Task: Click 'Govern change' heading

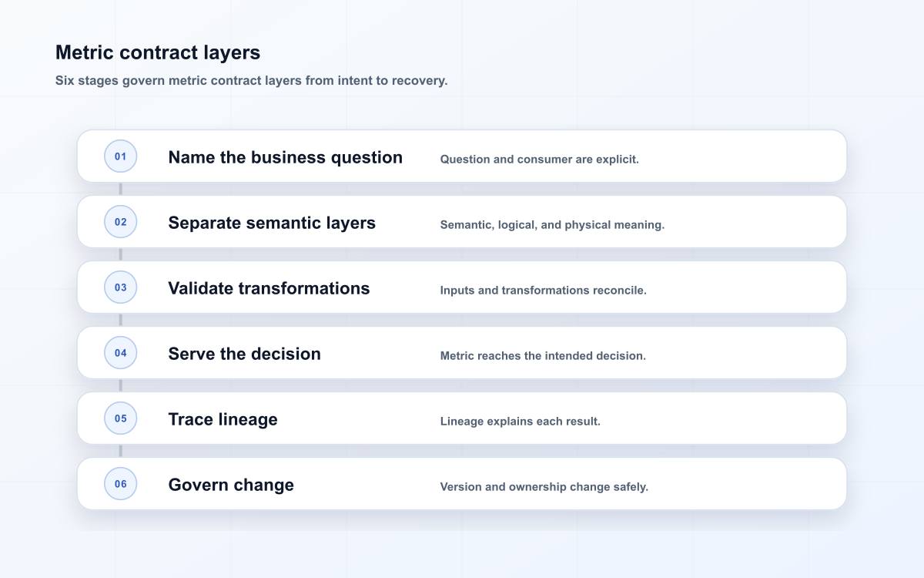Action: [231, 485]
